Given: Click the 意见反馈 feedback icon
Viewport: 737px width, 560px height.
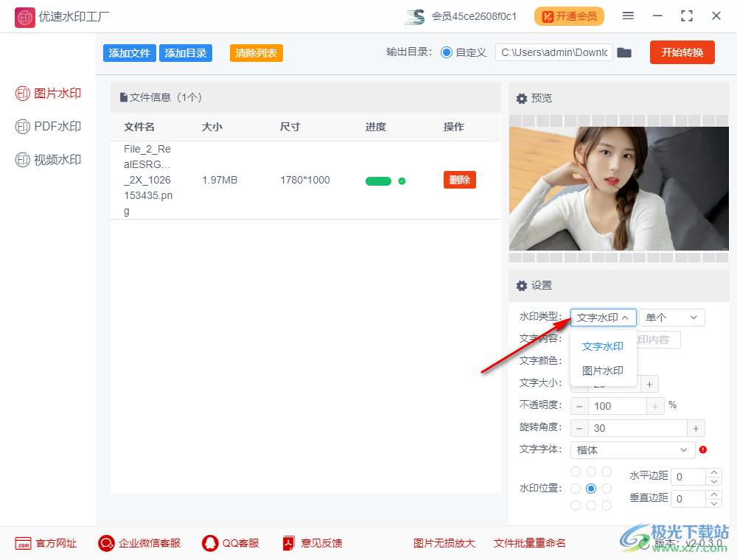Looking at the screenshot, I should click(288, 543).
